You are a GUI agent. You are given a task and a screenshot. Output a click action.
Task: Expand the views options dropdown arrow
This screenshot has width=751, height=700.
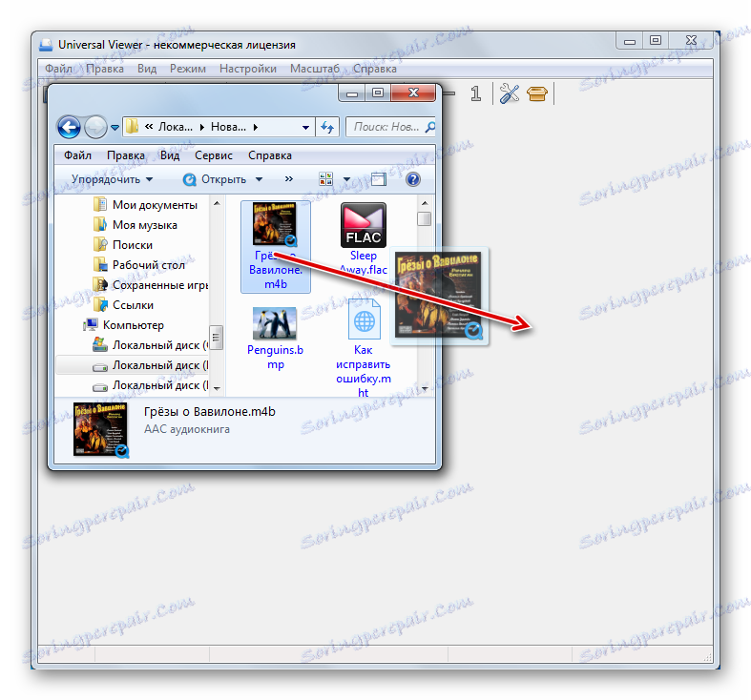coord(346,180)
